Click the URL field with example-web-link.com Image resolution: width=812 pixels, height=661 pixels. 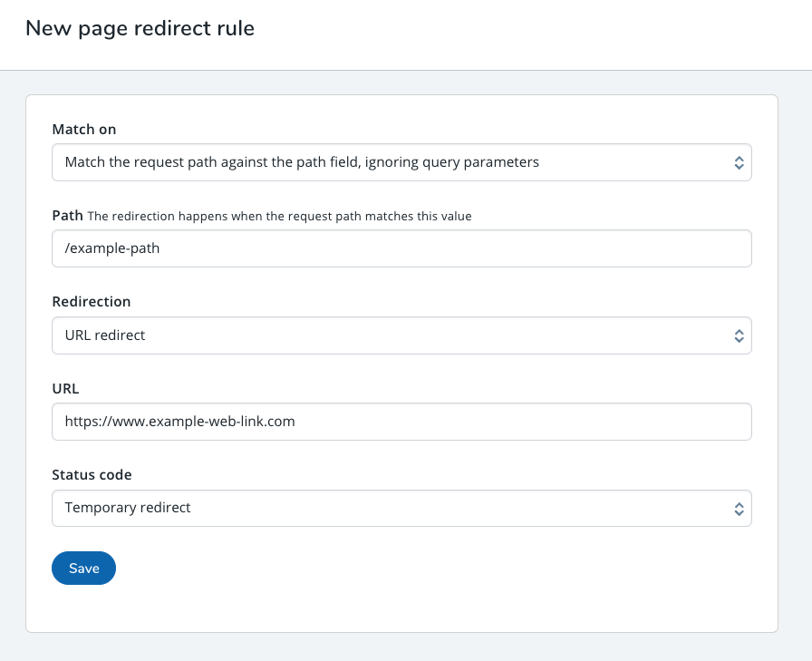401,421
